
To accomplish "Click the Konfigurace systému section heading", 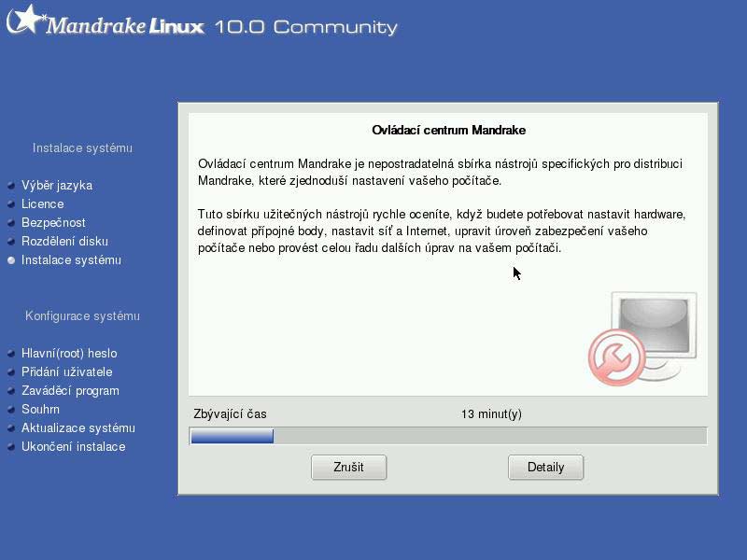I will click(82, 316).
